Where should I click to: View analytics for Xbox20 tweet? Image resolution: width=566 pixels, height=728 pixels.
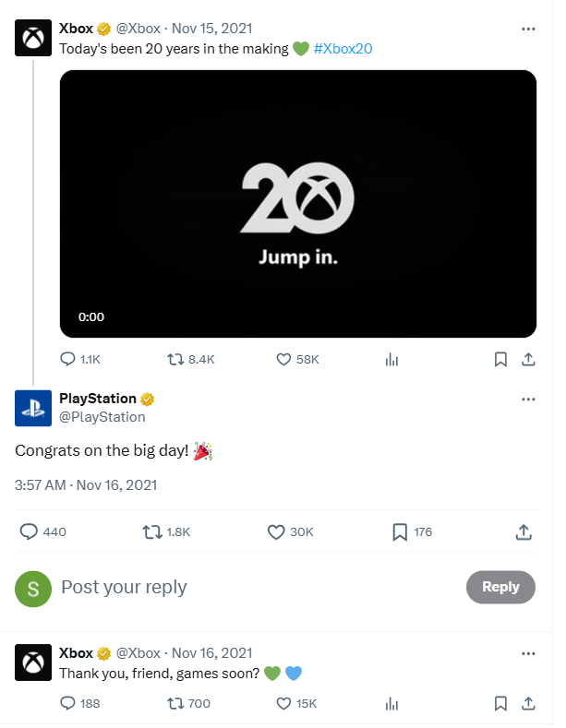pyautogui.click(x=391, y=359)
